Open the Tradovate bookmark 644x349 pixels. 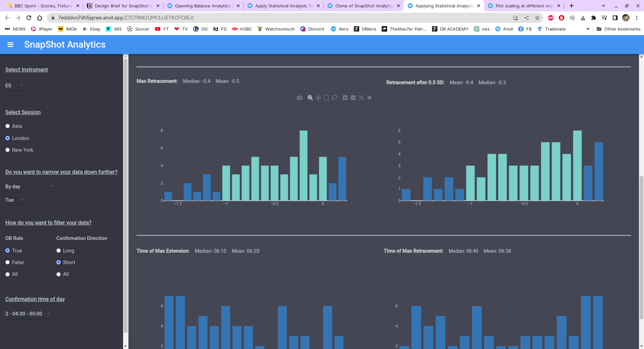click(551, 29)
